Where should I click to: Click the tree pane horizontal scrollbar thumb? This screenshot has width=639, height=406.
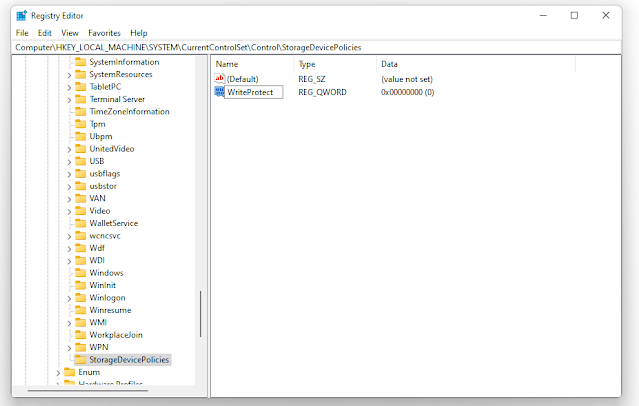(88, 391)
